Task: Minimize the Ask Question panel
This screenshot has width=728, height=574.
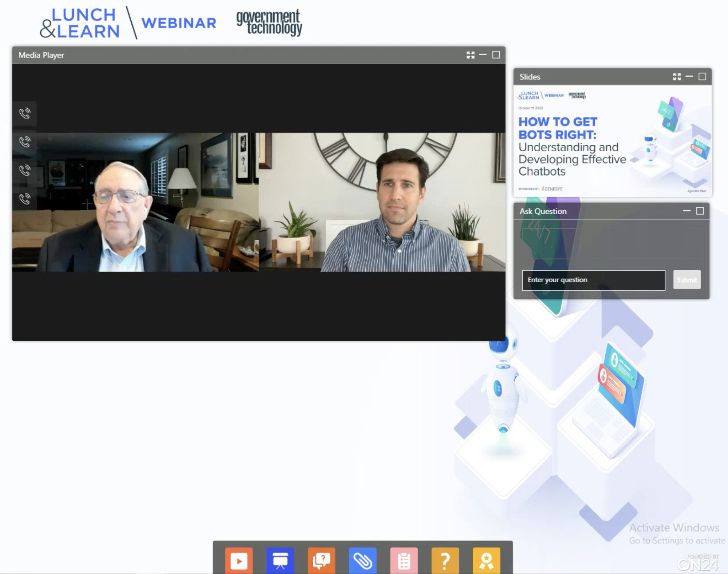Action: (x=687, y=211)
